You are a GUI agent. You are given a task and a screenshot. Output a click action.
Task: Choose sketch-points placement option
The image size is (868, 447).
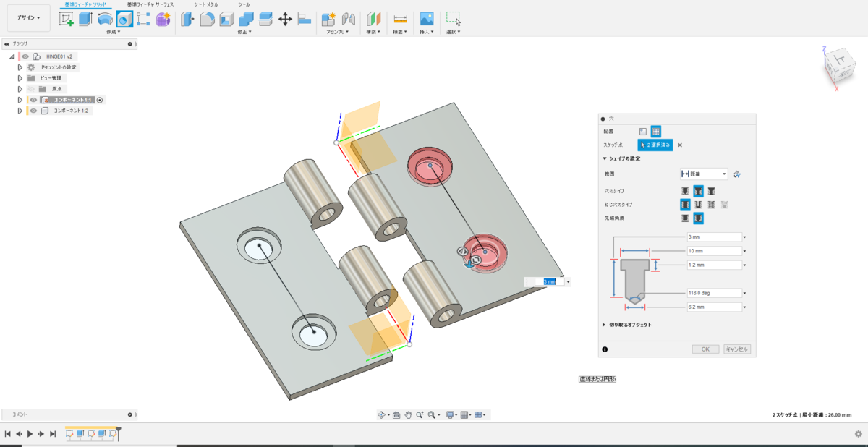click(x=655, y=132)
